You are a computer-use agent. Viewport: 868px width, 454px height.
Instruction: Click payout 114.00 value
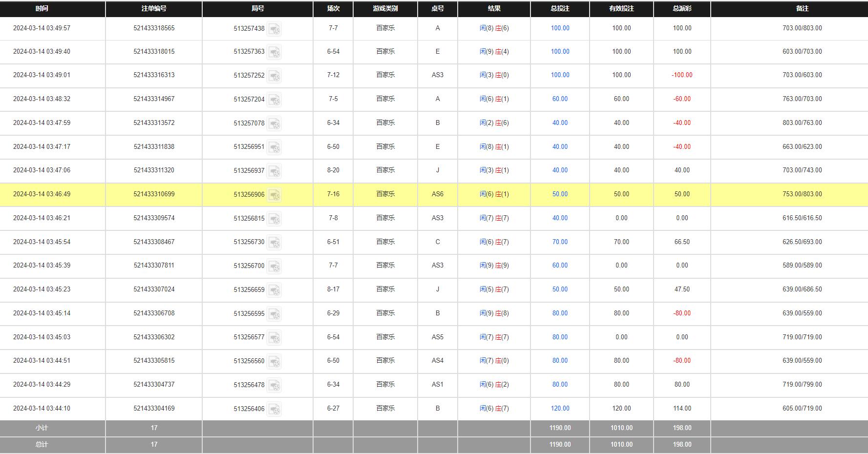(x=682, y=408)
